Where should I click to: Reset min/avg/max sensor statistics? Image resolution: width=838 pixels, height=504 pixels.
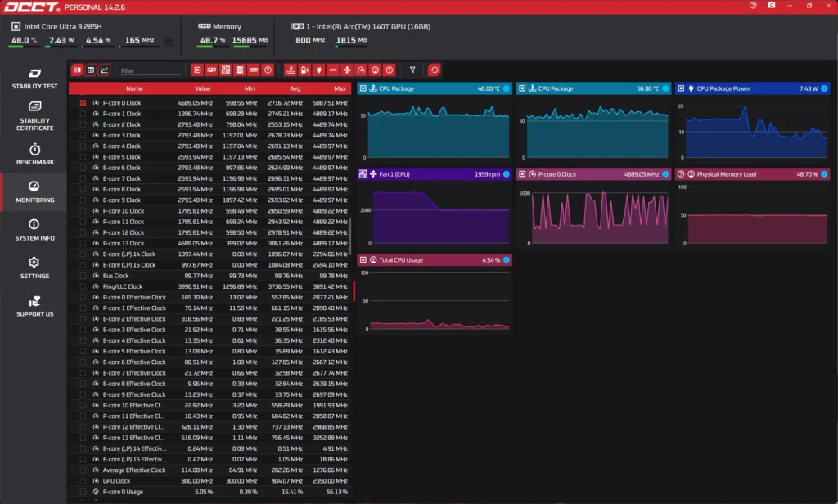point(435,70)
